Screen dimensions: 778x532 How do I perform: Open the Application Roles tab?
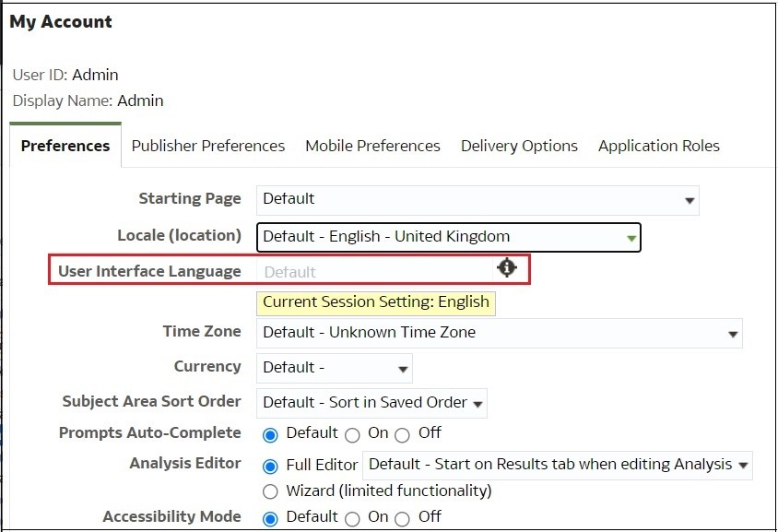pos(659,146)
